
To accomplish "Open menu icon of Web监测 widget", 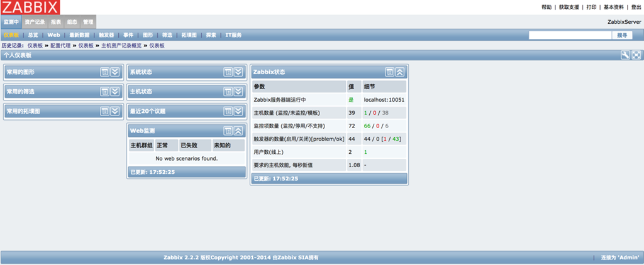I will pos(228,131).
